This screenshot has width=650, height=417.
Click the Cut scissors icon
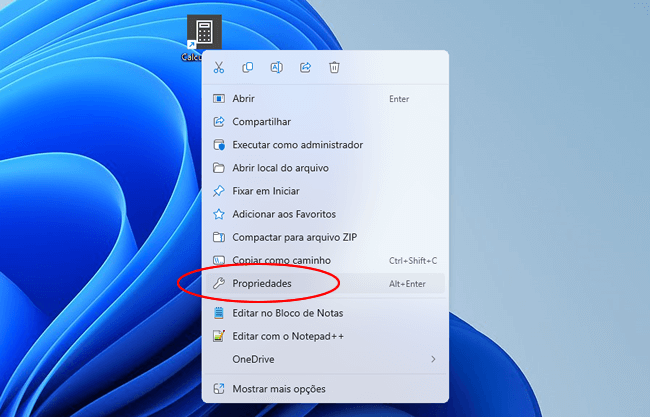[219, 67]
